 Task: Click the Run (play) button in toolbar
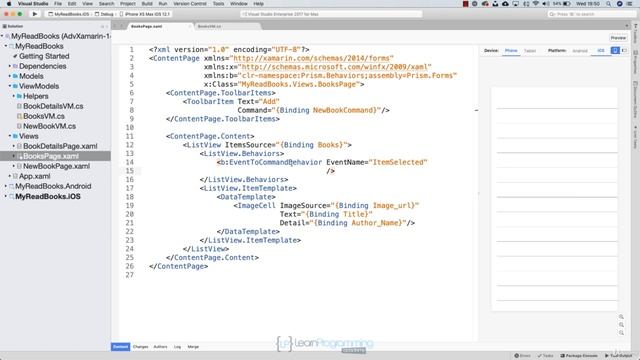point(35,14)
